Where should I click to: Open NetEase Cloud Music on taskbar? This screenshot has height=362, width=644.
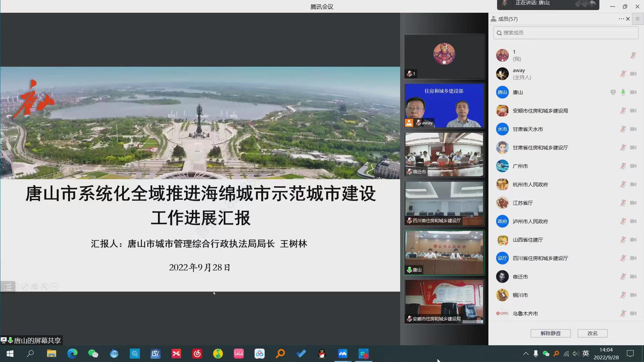(x=197, y=354)
